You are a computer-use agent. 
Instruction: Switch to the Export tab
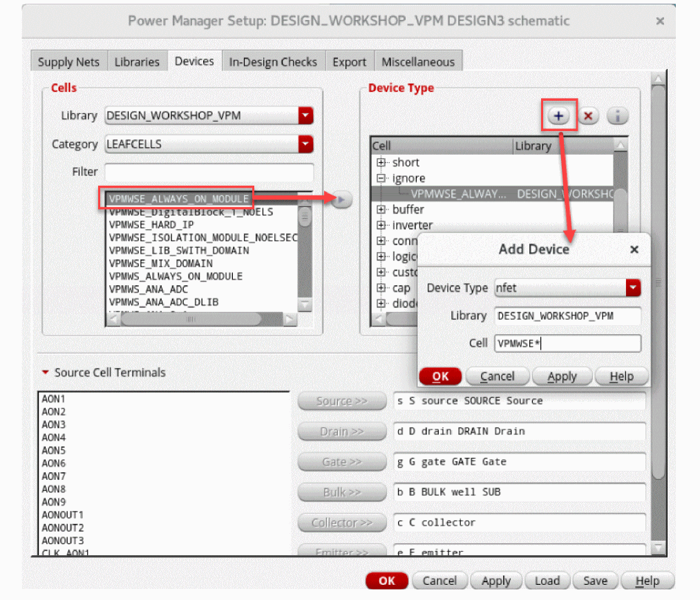pyautogui.click(x=349, y=61)
